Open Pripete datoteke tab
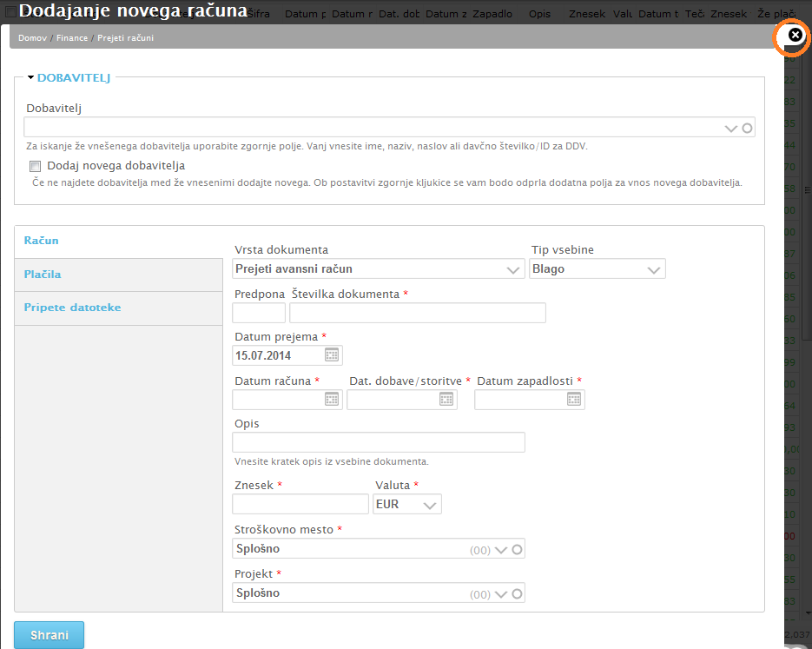Screen dimensions: 812x649 pyautogui.click(x=72, y=308)
